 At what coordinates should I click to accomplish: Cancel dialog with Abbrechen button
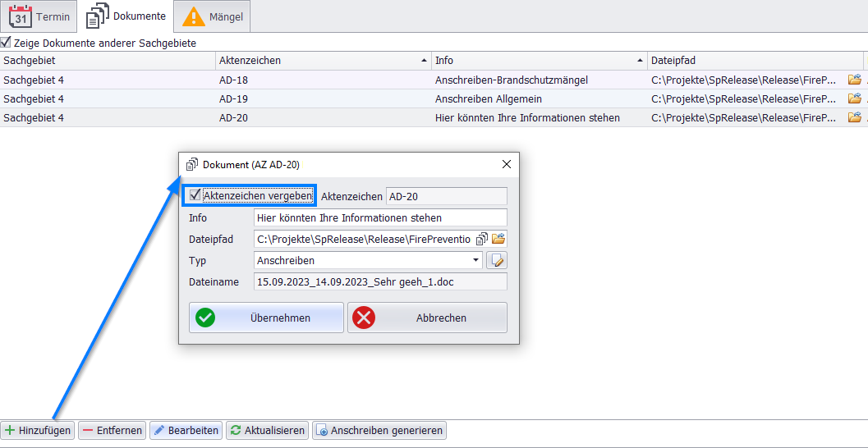click(x=427, y=318)
